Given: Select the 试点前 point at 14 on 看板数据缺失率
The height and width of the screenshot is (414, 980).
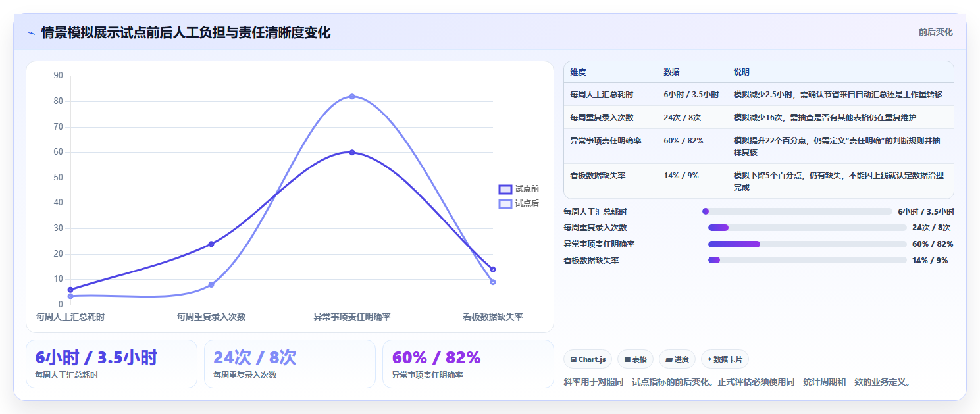Looking at the screenshot, I should [493, 269].
